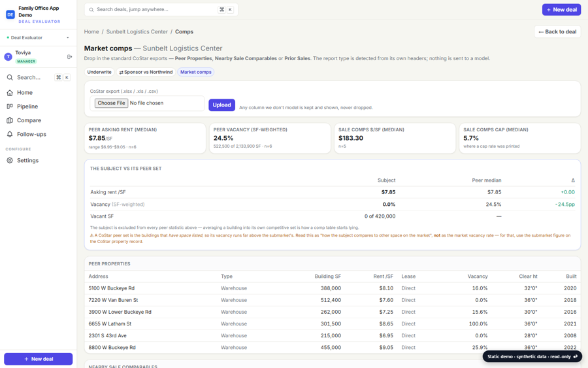Click the Comps breadcrumb text
This screenshot has height=368, width=588.
click(184, 32)
